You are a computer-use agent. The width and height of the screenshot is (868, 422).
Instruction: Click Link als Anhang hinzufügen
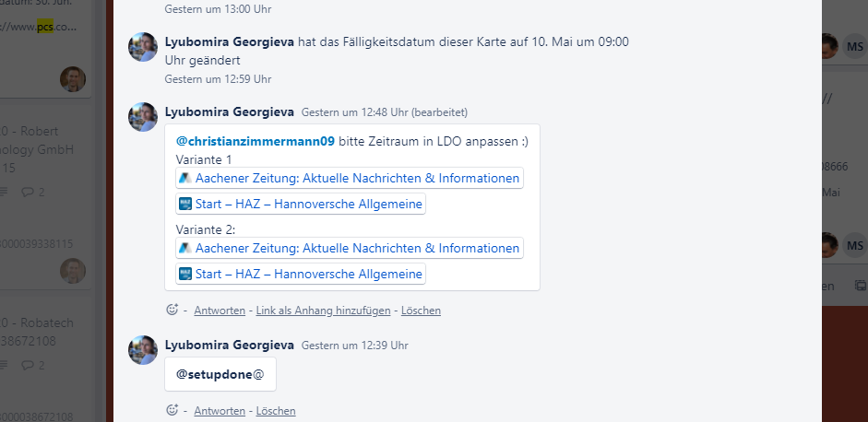(x=323, y=311)
